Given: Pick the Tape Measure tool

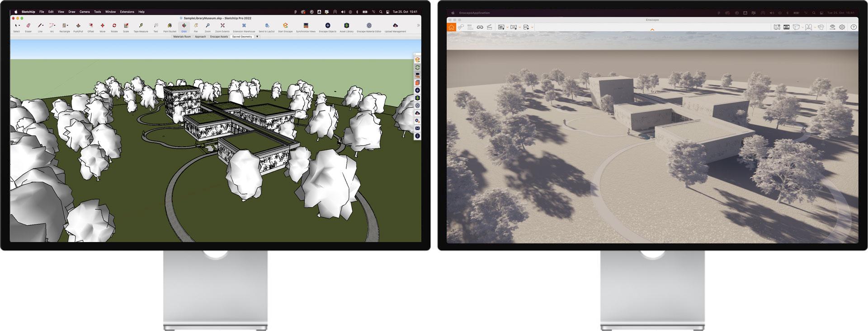Looking at the screenshot, I should pos(141,26).
